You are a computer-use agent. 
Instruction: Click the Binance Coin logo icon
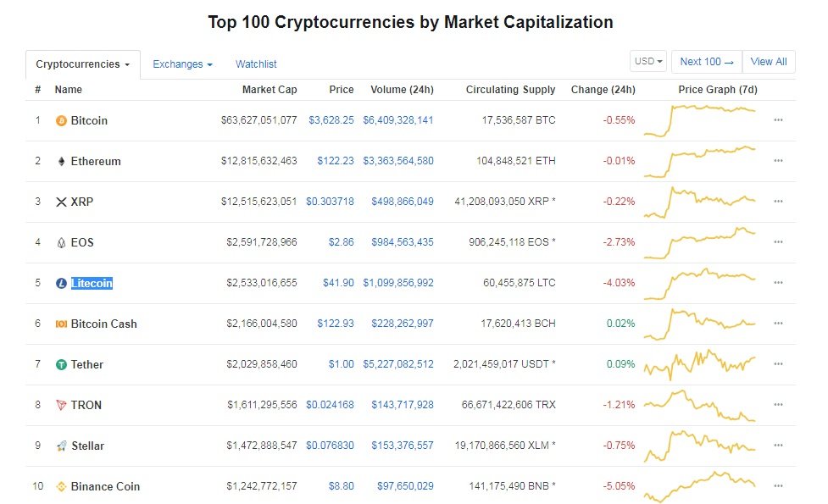coord(61,486)
